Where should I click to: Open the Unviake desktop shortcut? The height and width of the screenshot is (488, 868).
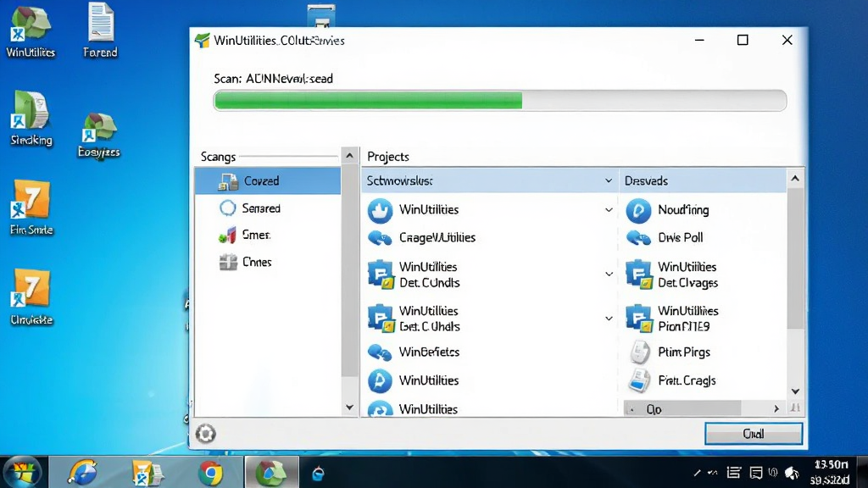point(31,297)
